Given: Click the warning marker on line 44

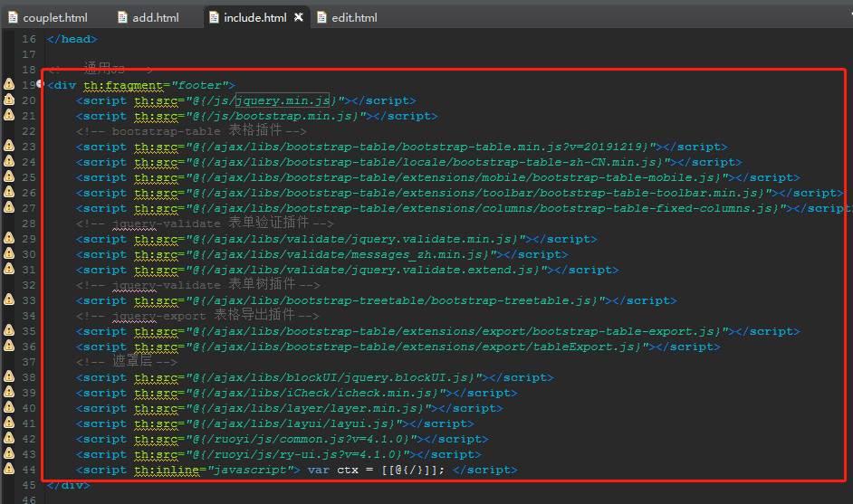Looking at the screenshot, I should click(9, 468).
